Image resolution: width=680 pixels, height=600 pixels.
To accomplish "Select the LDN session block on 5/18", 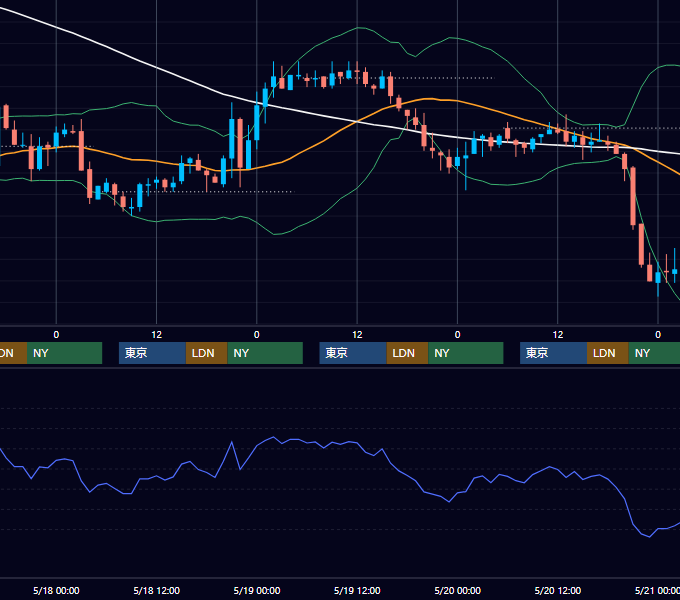I will tap(206, 353).
